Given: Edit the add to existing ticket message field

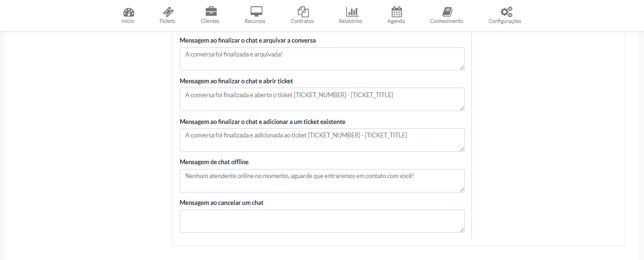Looking at the screenshot, I should click(322, 140).
